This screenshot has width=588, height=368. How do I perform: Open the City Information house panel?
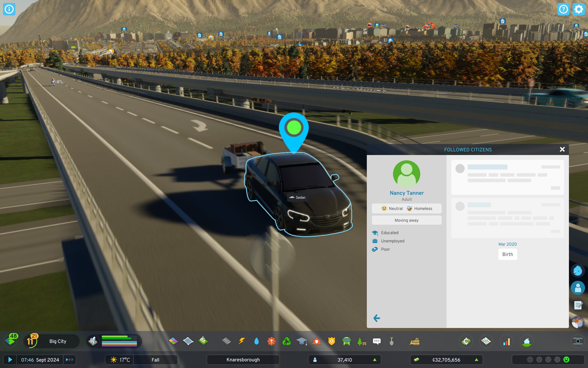click(527, 341)
